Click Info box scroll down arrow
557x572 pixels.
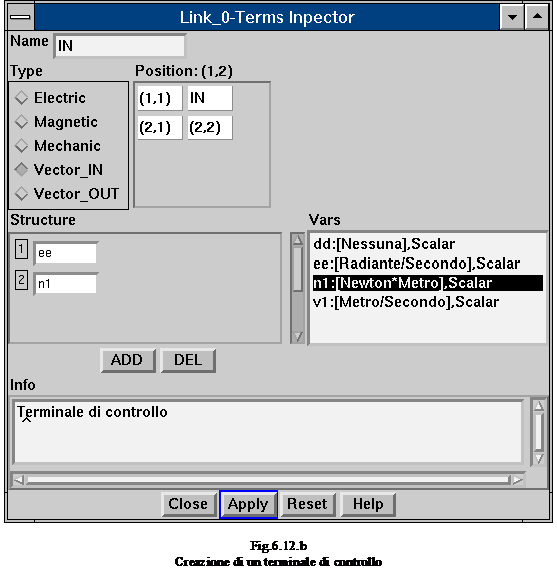click(539, 459)
